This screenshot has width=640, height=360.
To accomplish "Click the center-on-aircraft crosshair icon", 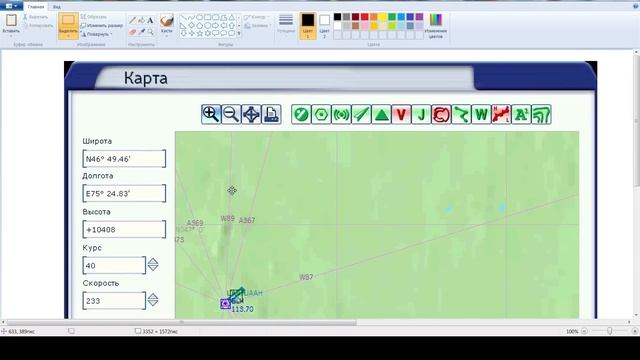I will point(251,114).
